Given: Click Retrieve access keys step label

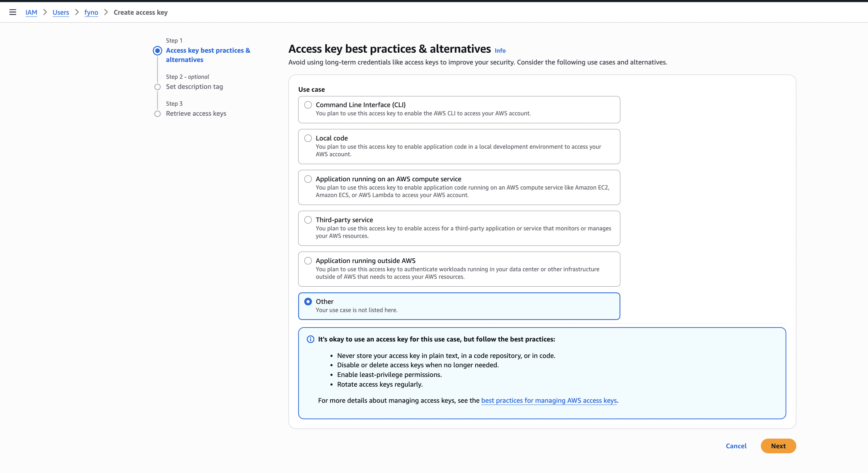Looking at the screenshot, I should 196,114.
